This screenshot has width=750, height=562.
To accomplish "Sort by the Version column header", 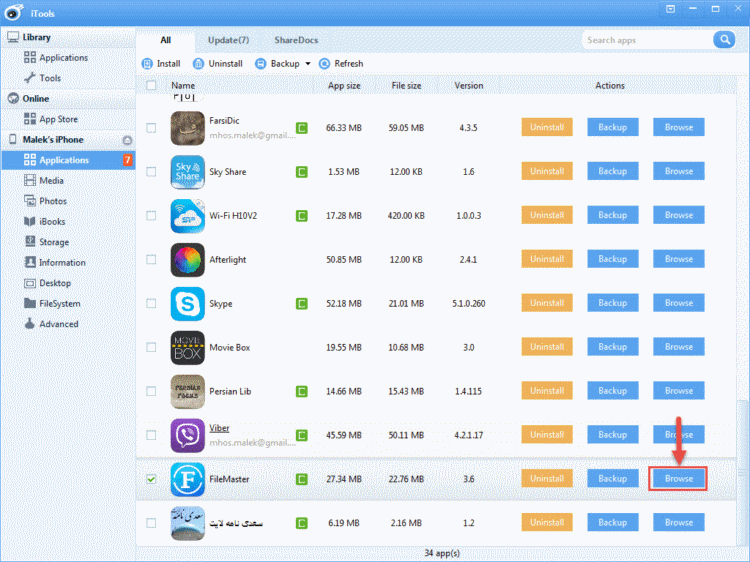I will 469,86.
